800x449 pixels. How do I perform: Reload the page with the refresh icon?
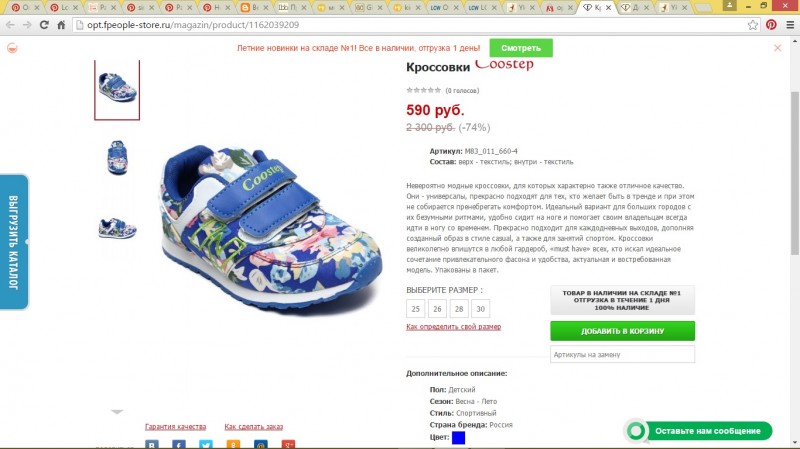(x=44, y=24)
